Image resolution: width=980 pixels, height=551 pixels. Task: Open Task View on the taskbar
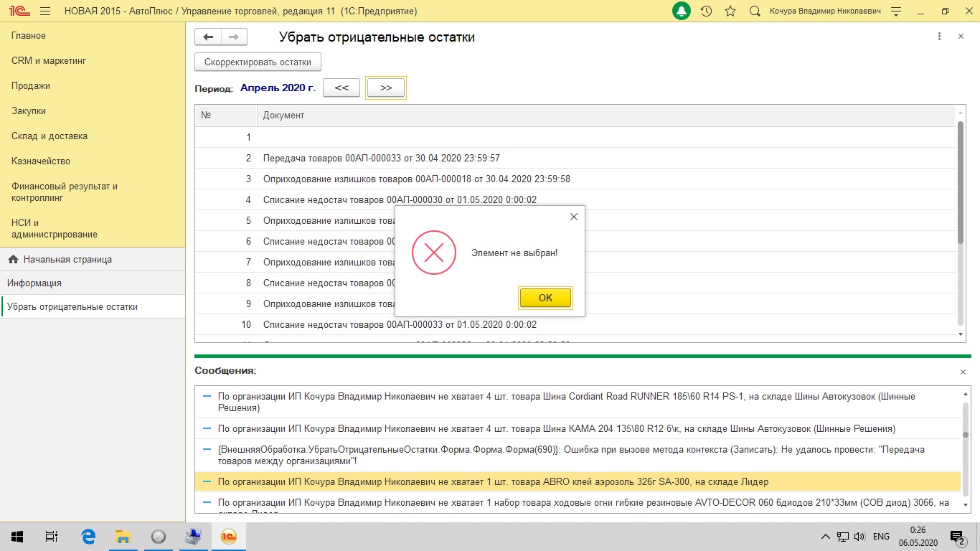pos(52,536)
